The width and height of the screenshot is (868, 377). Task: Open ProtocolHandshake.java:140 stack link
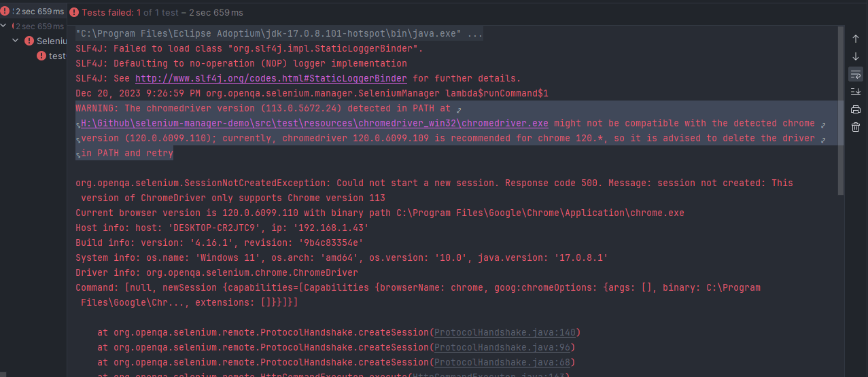pyautogui.click(x=505, y=332)
